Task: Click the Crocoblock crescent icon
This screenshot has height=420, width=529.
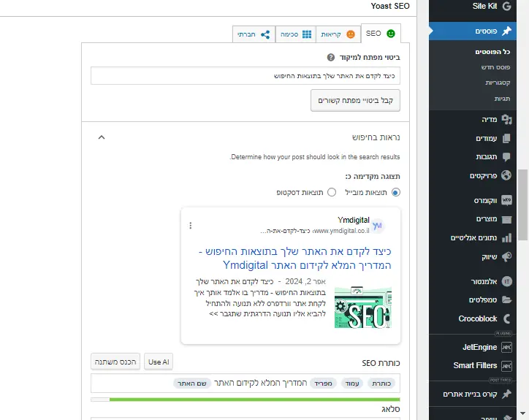Action: [507, 318]
